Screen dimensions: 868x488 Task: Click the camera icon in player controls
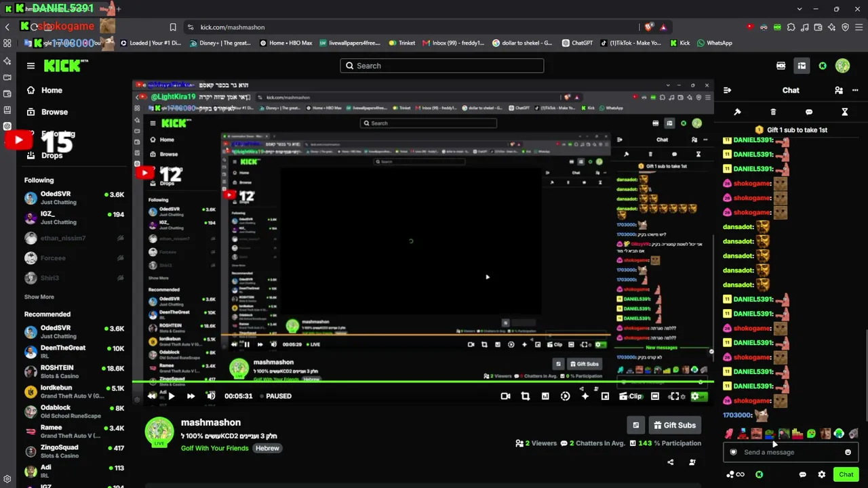pyautogui.click(x=505, y=396)
